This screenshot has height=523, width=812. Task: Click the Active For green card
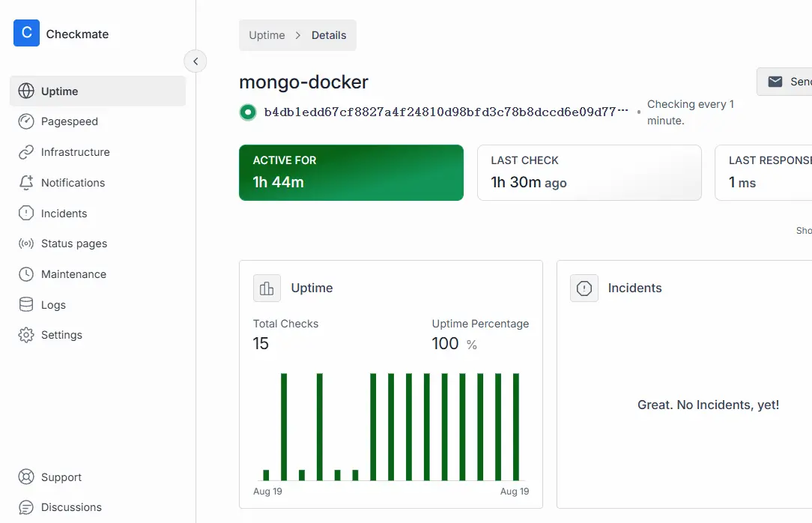[351, 172]
